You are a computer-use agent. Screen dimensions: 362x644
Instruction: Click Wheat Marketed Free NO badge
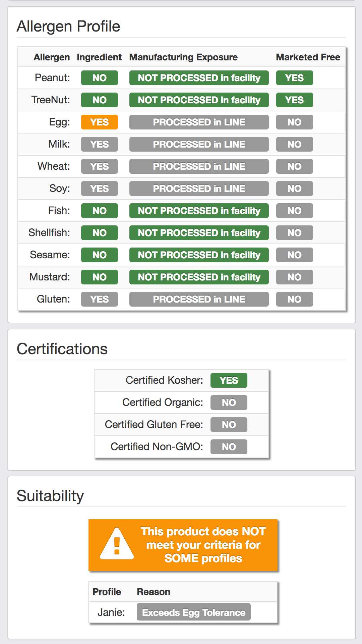(x=295, y=166)
